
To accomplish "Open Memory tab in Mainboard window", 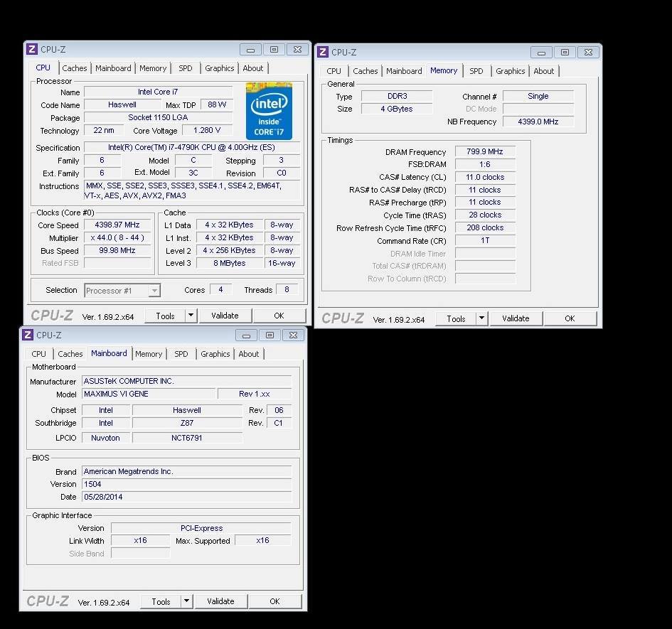I will coord(149,354).
